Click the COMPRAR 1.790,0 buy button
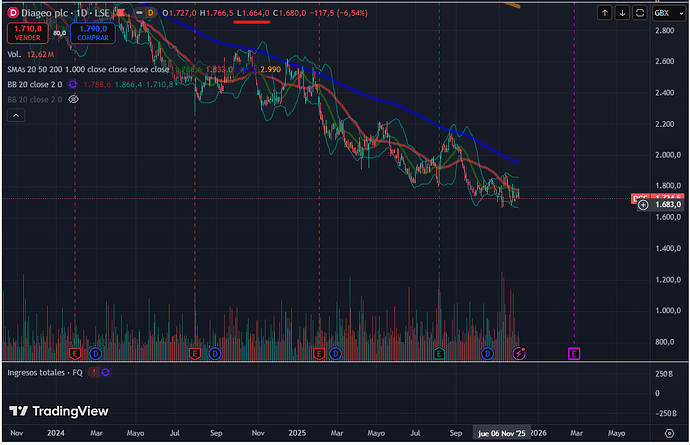This screenshot has height=445, width=690. (93, 33)
